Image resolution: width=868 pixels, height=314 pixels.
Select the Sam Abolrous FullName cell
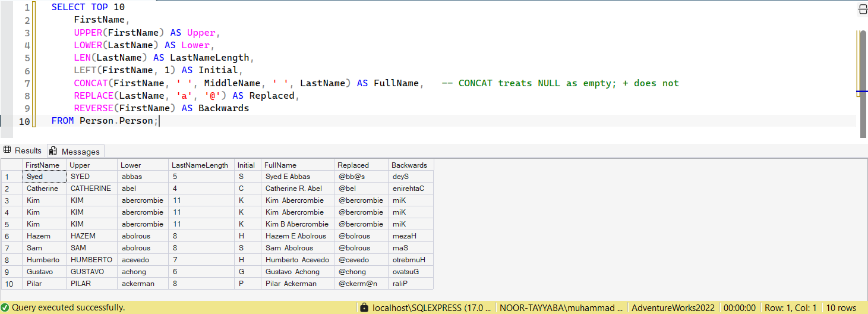point(298,248)
